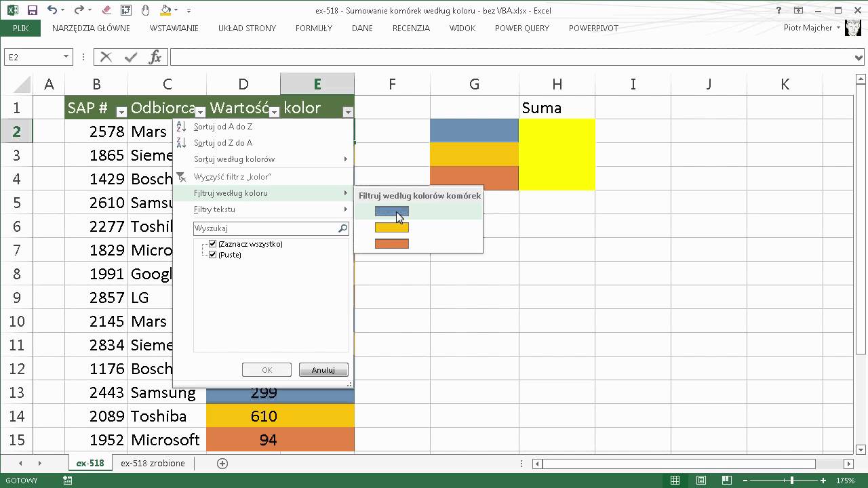Click the select all corner triangle

(22, 84)
